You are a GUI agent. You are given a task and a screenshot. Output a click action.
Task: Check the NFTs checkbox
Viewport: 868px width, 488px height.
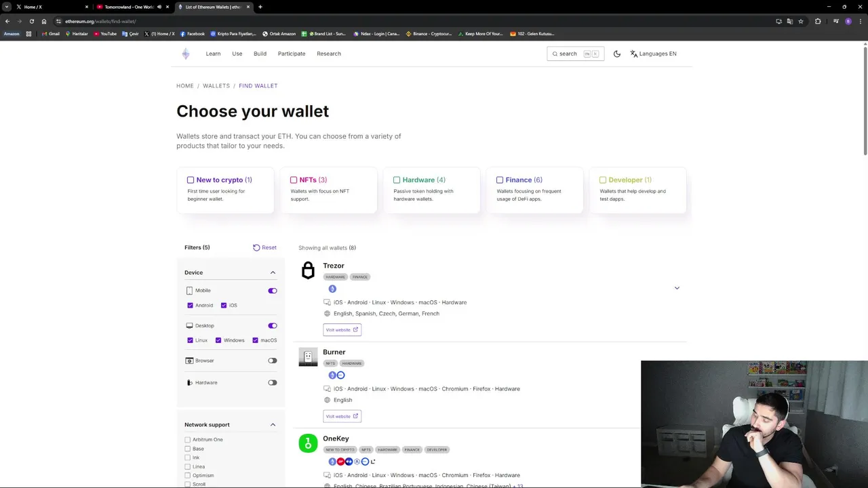click(294, 180)
